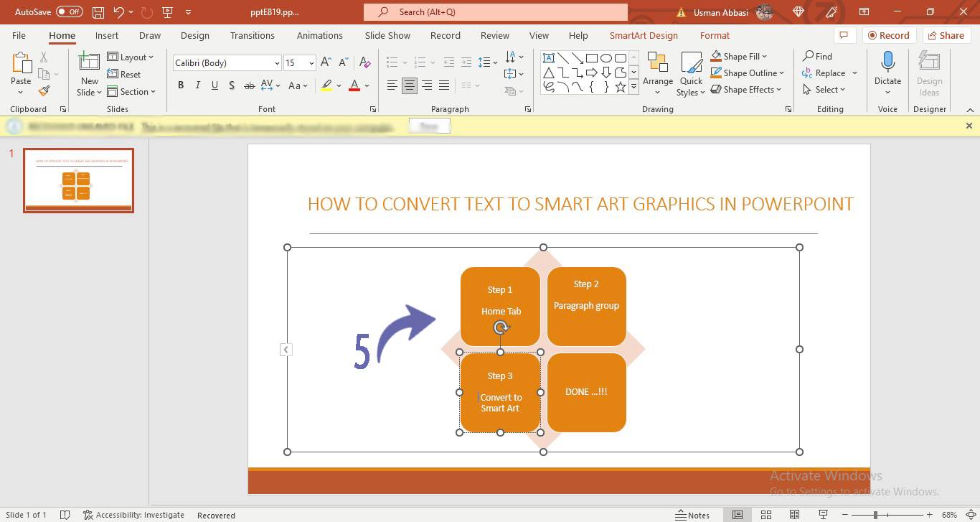
Task: Click Start From Beginning presentation icon
Action: [x=167, y=12]
